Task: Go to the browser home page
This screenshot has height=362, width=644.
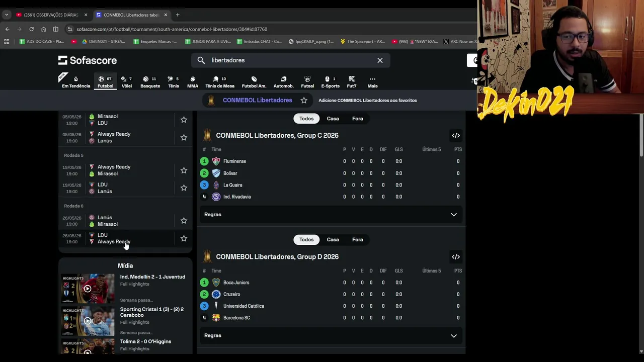Action: [43, 29]
